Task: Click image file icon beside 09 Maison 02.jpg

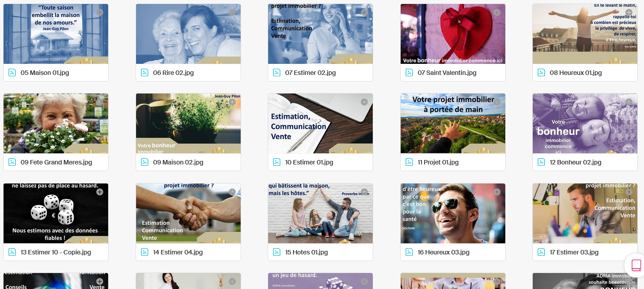Action: (x=144, y=162)
